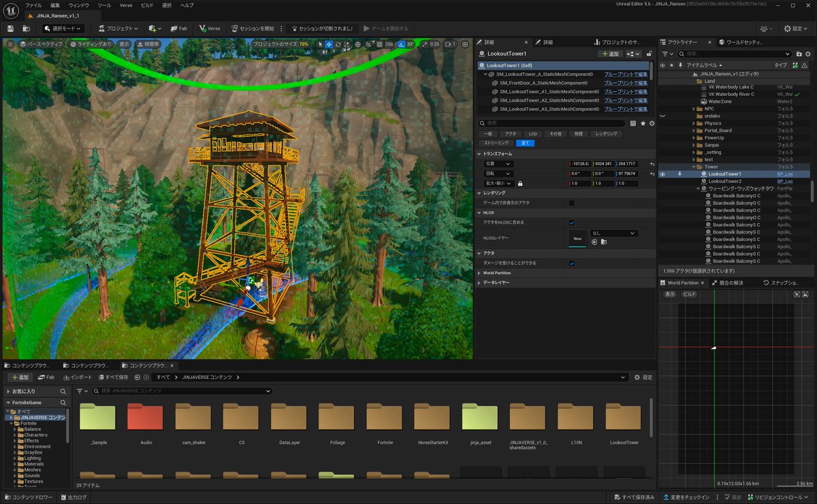Reset the position value with the arrow icon
Screen dimensions: 817x504
pos(652,164)
